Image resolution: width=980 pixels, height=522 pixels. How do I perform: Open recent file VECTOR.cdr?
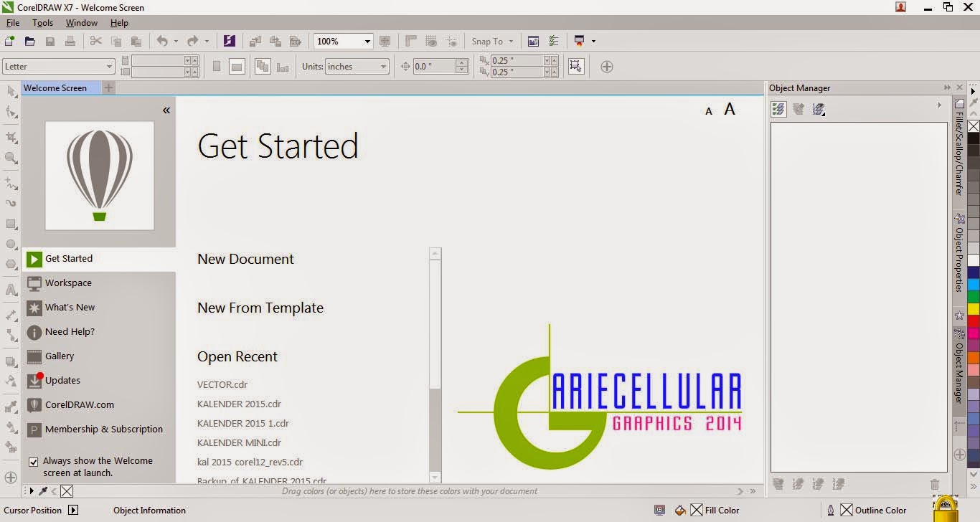(222, 384)
